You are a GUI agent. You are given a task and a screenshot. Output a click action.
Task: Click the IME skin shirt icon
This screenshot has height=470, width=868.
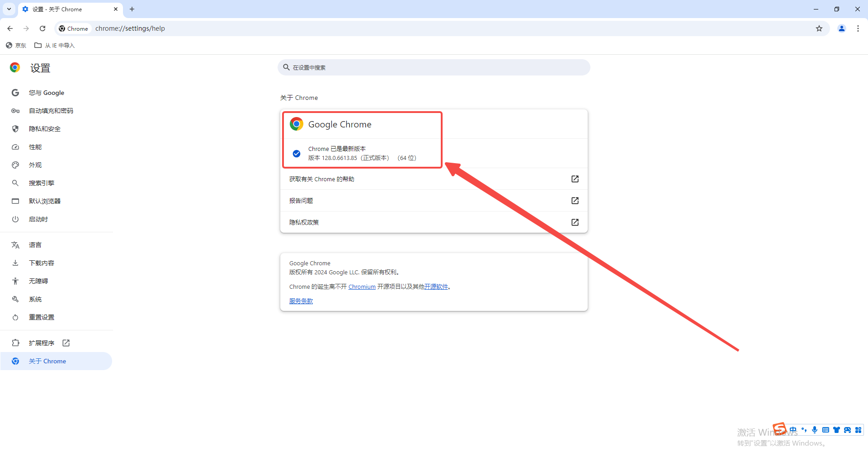coord(836,430)
